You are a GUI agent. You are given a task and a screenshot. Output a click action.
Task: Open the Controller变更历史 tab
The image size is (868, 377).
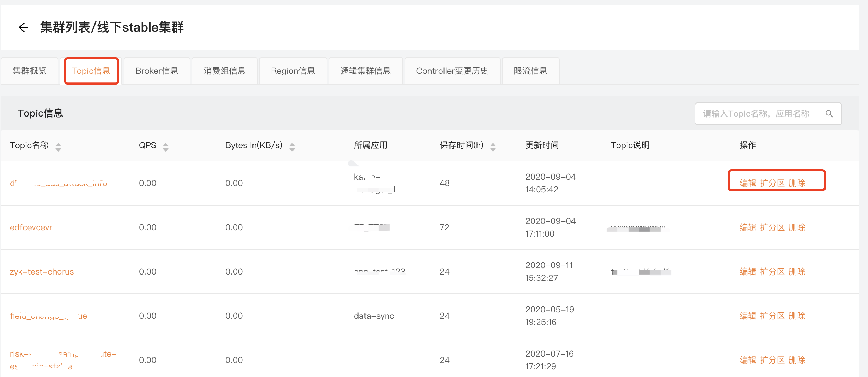coord(452,71)
